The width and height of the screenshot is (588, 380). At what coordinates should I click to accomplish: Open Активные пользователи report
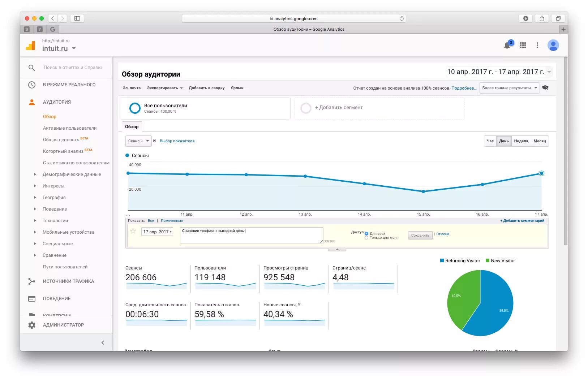[x=70, y=128]
